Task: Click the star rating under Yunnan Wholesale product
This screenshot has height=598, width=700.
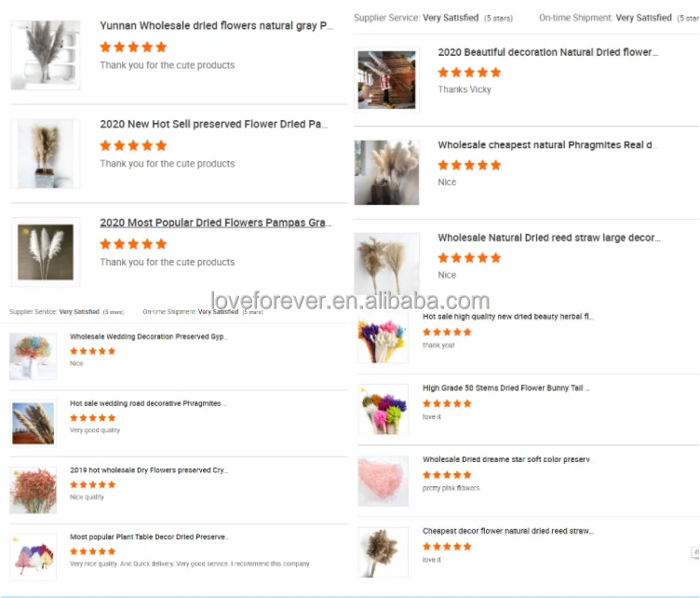Action: 133,47
